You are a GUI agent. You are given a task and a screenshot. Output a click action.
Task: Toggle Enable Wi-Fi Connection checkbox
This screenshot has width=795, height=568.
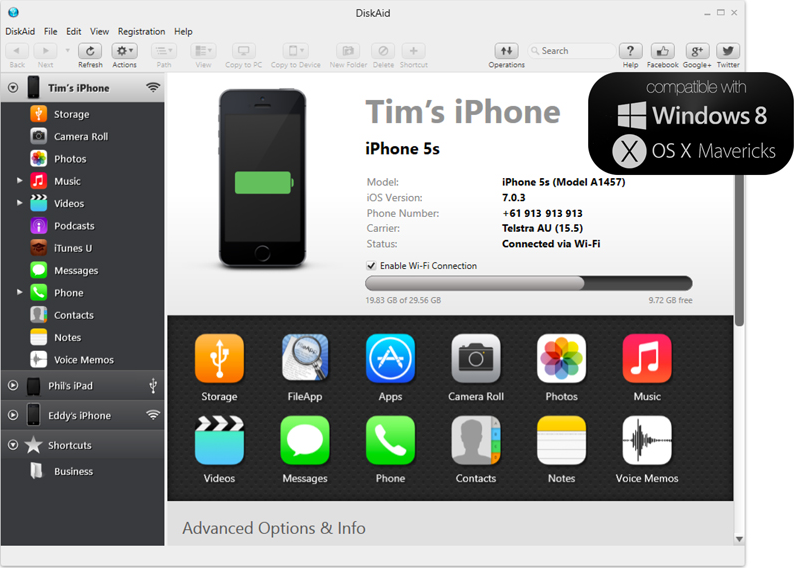pos(372,266)
